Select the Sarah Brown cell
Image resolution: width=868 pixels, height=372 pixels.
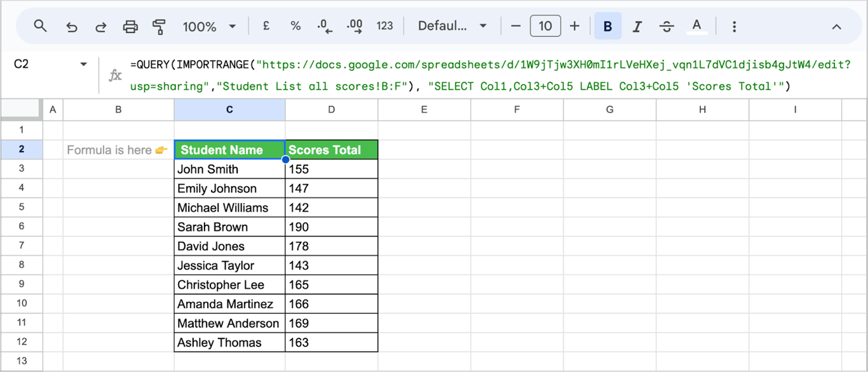tap(229, 227)
